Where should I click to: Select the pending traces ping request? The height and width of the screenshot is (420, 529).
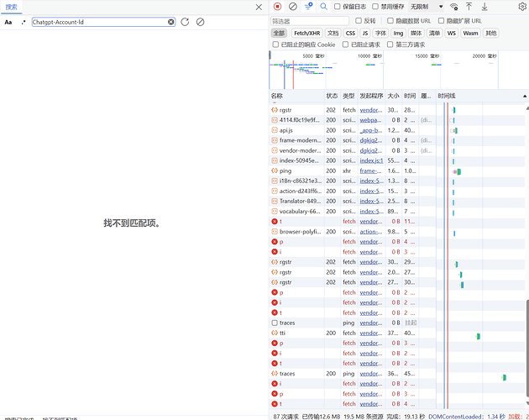[x=353, y=323]
